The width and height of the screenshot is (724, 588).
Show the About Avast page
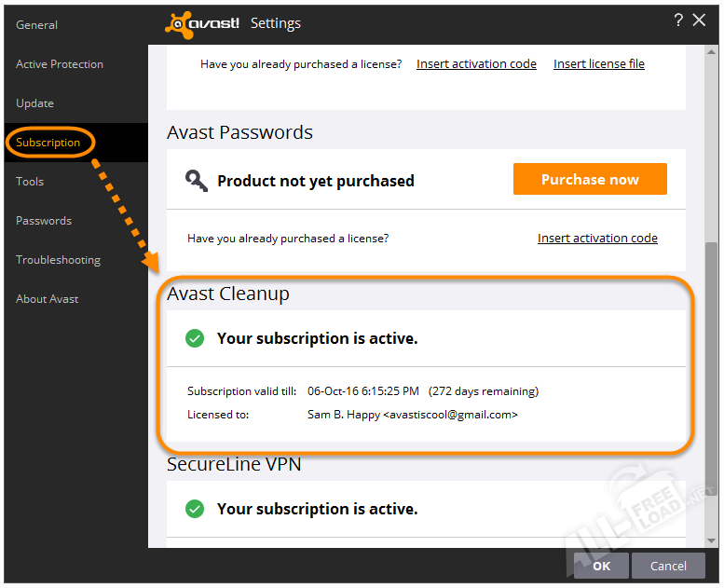pyautogui.click(x=48, y=299)
